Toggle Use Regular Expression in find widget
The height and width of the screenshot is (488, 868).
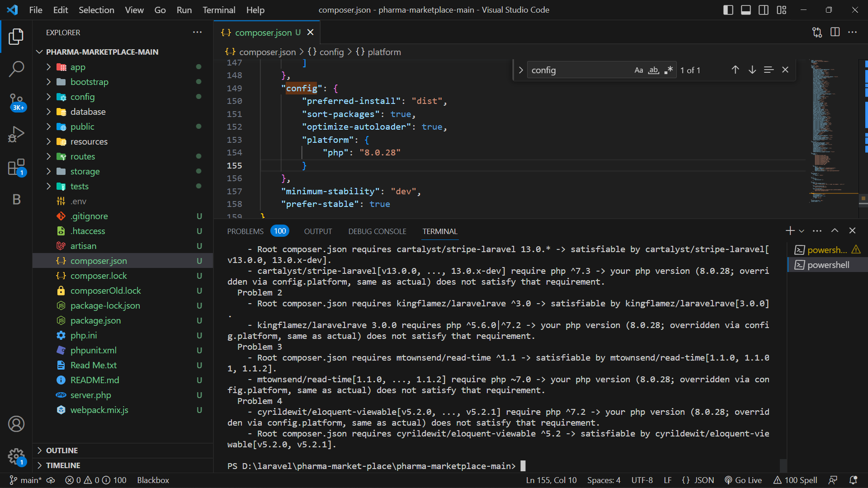[669, 70]
